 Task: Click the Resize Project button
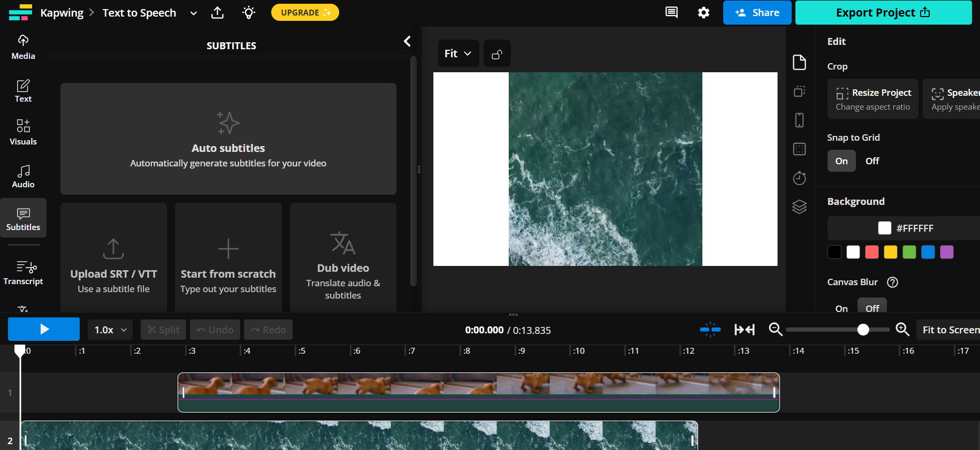coord(873,99)
